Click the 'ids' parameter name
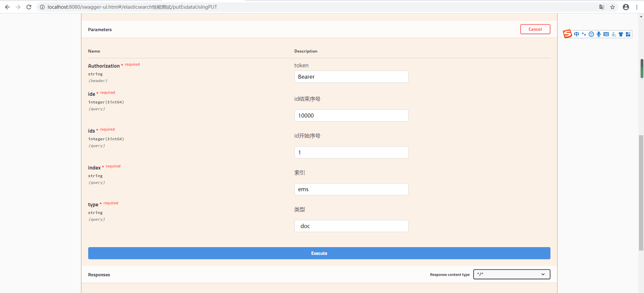The image size is (644, 293). coord(91,131)
